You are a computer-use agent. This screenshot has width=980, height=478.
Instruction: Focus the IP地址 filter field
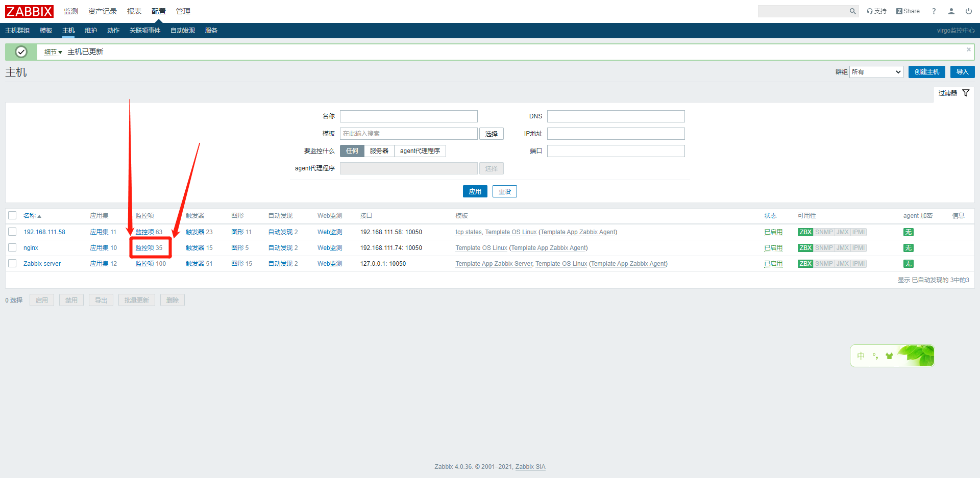(616, 134)
